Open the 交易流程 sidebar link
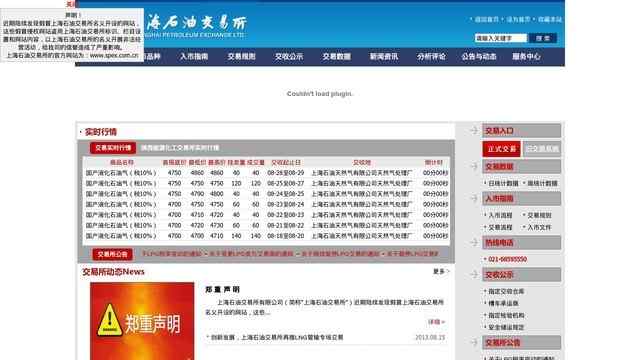The height and width of the screenshot is (360, 640). coord(500,227)
